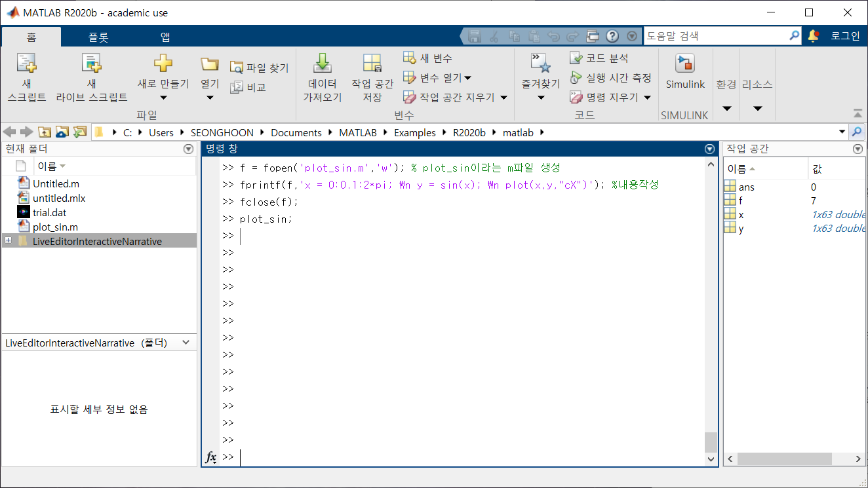Image resolution: width=868 pixels, height=488 pixels.
Task: Click in the 도움말 검색 search field
Action: 715,36
